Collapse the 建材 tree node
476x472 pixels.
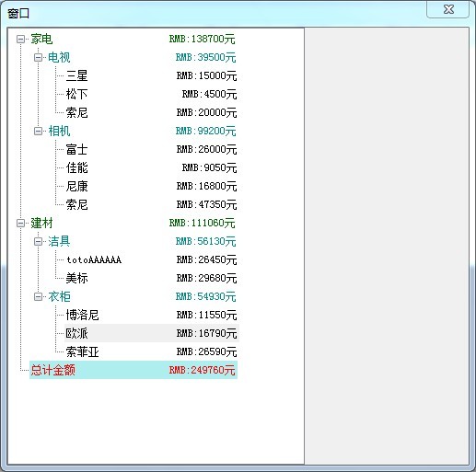coord(20,223)
